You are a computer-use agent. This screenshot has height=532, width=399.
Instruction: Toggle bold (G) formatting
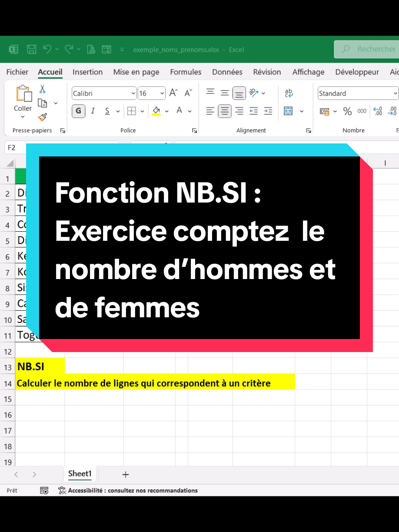click(78, 111)
